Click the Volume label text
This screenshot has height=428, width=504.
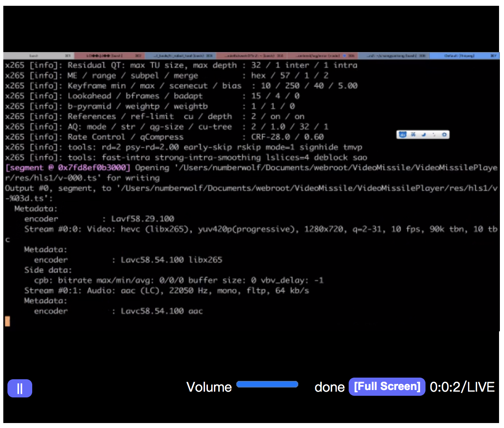pyautogui.click(x=209, y=387)
